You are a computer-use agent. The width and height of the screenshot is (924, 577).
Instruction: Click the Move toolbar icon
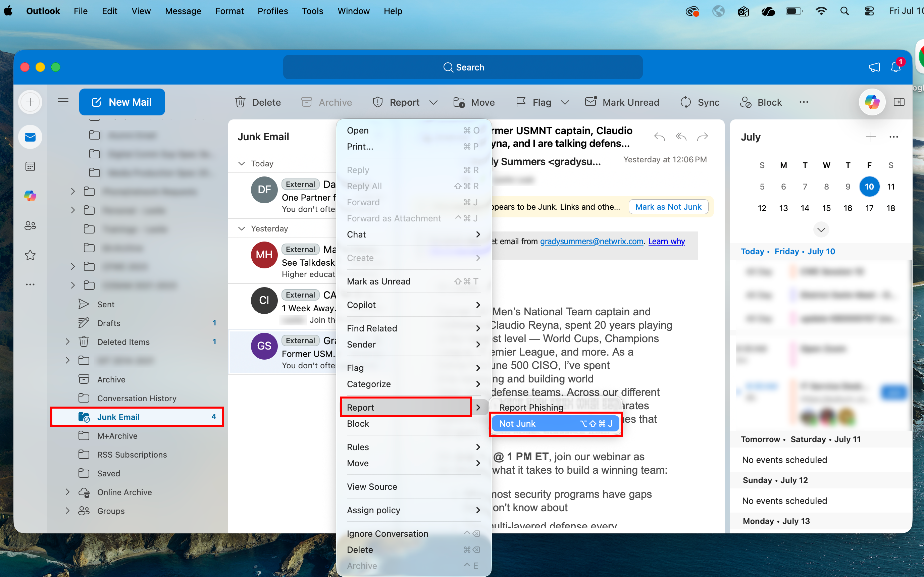(x=459, y=102)
